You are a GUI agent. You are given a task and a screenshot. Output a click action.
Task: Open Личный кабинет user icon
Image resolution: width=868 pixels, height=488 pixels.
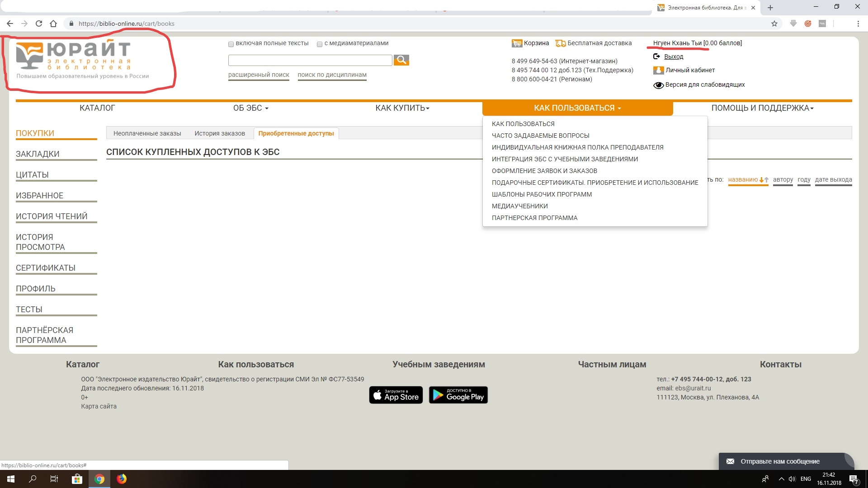[x=658, y=70]
